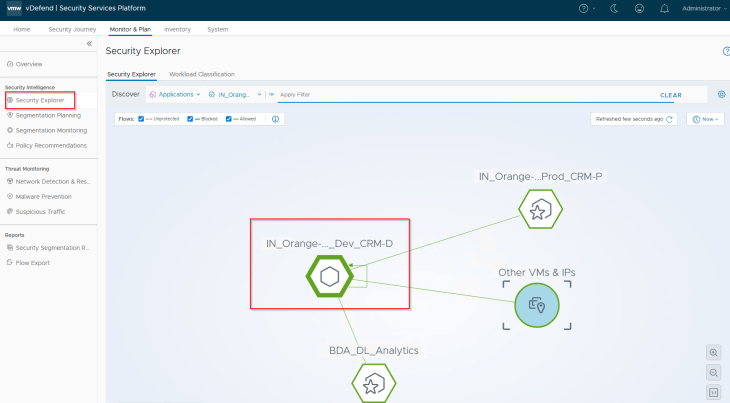Disable the Allowed flows checkbox

pyautogui.click(x=229, y=118)
